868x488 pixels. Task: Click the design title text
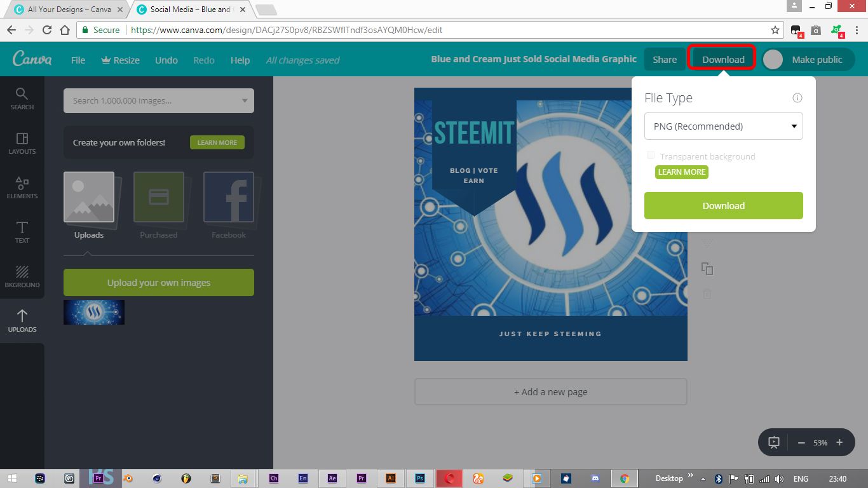[x=534, y=59]
